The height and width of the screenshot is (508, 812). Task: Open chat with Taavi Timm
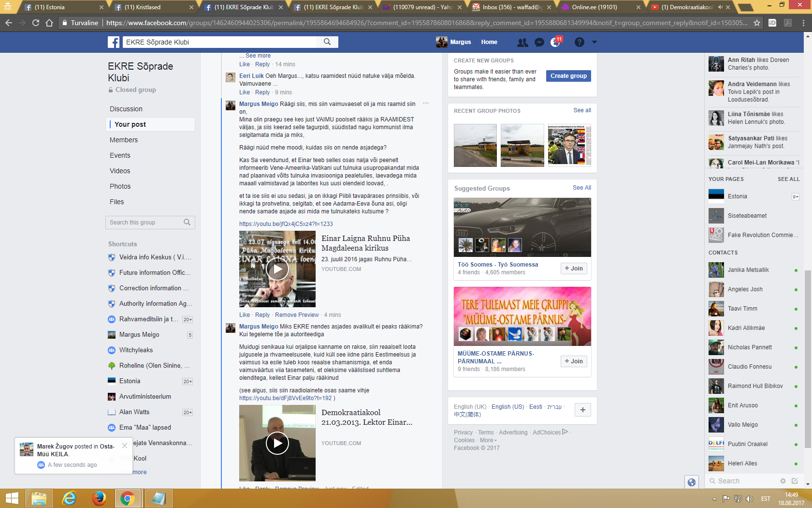[754, 309]
